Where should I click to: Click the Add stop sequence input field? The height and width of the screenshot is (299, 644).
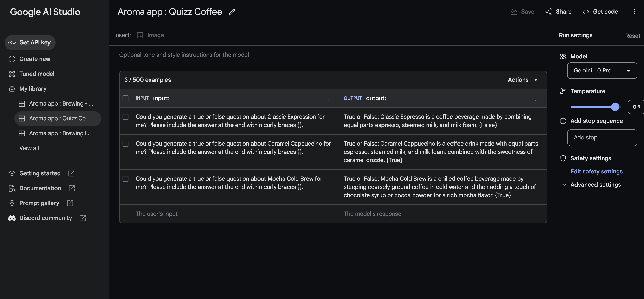coord(602,138)
